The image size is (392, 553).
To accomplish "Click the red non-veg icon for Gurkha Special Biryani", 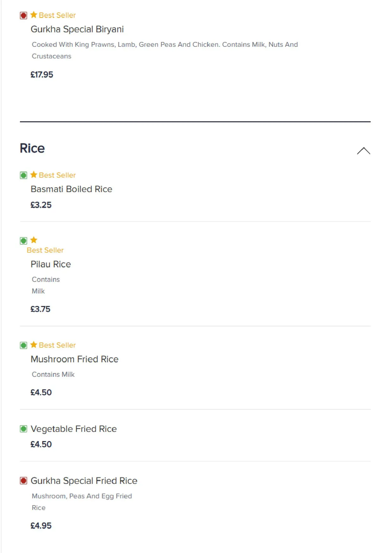I will (x=23, y=16).
